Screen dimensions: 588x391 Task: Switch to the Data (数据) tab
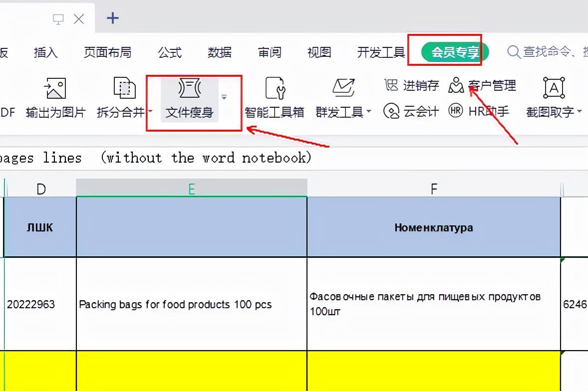(219, 52)
